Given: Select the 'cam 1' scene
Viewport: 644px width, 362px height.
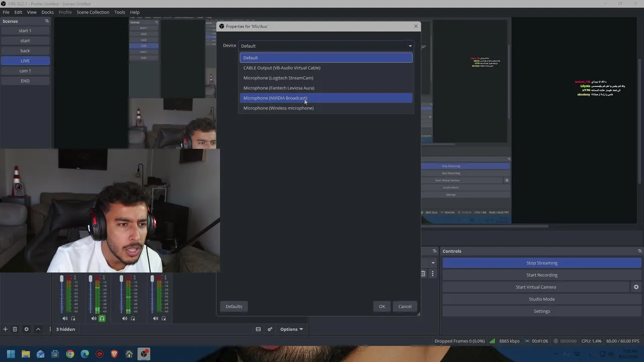Looking at the screenshot, I should click(x=25, y=71).
